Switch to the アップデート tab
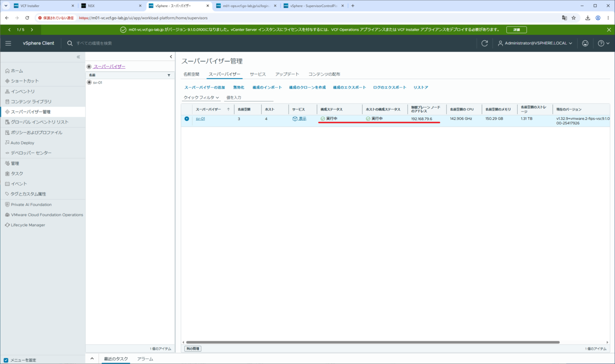The image size is (615, 364). [287, 74]
